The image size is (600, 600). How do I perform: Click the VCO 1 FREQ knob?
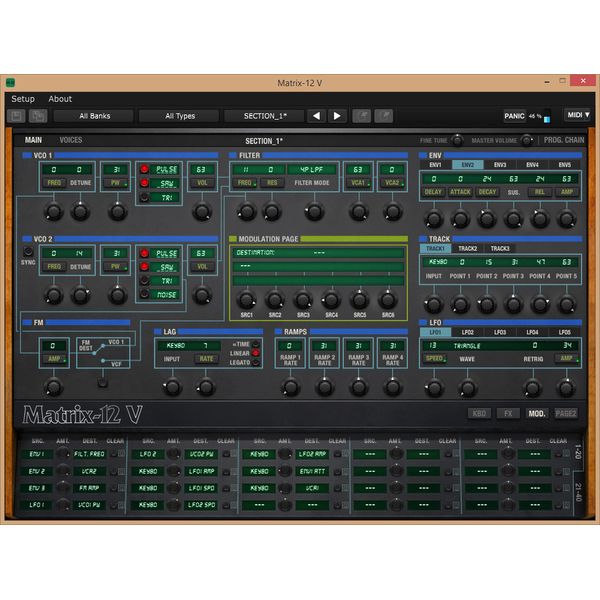coord(54,212)
